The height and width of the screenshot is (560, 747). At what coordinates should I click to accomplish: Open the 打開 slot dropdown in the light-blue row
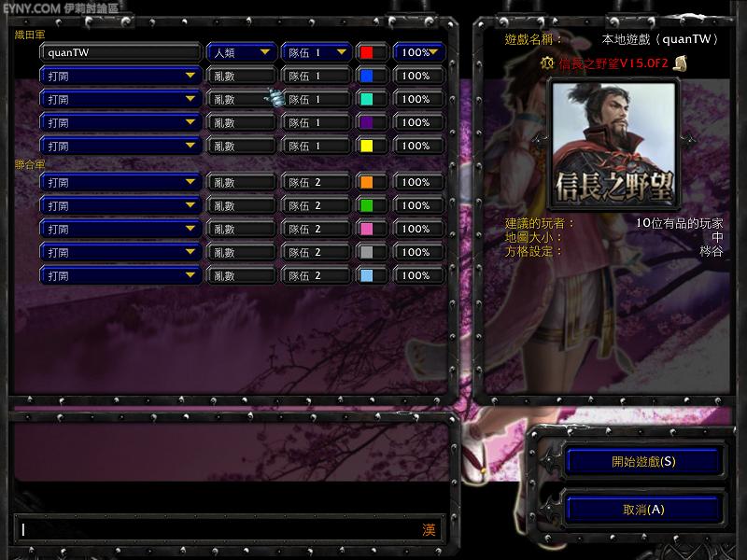click(x=121, y=275)
